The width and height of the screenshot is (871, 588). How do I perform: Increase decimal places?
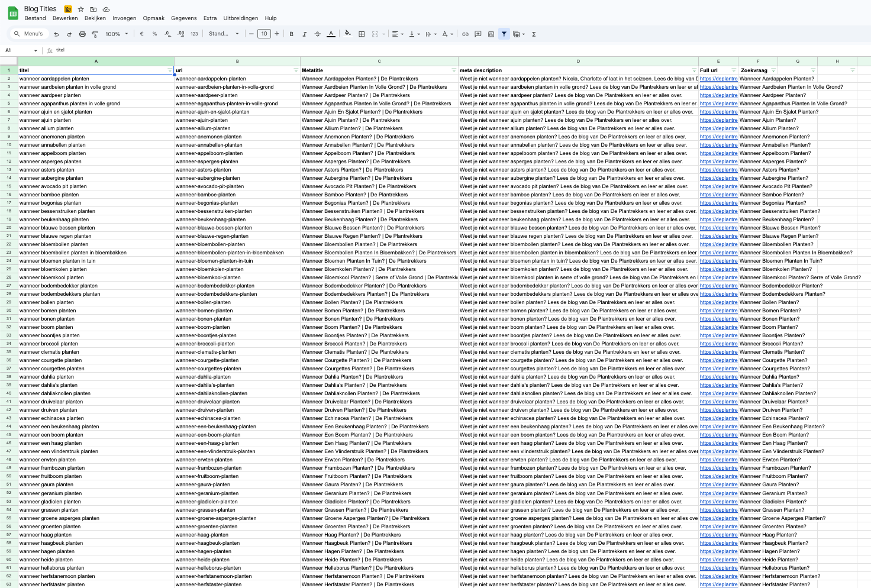point(181,34)
